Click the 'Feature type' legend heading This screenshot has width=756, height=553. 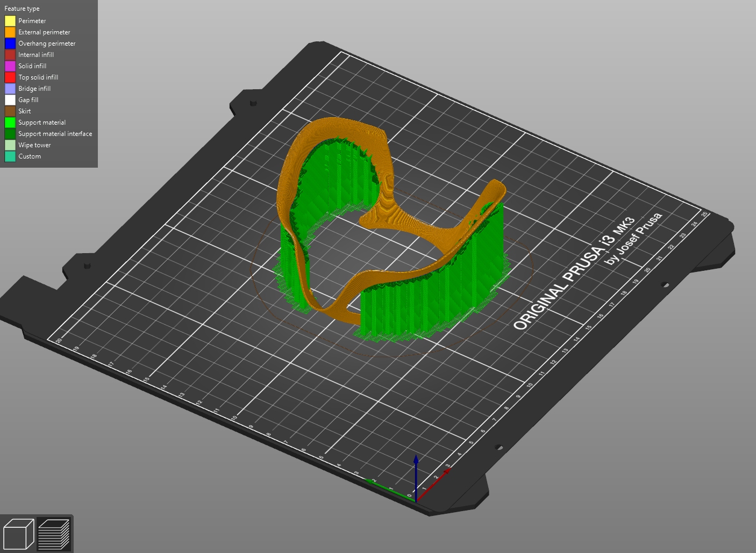click(x=22, y=9)
